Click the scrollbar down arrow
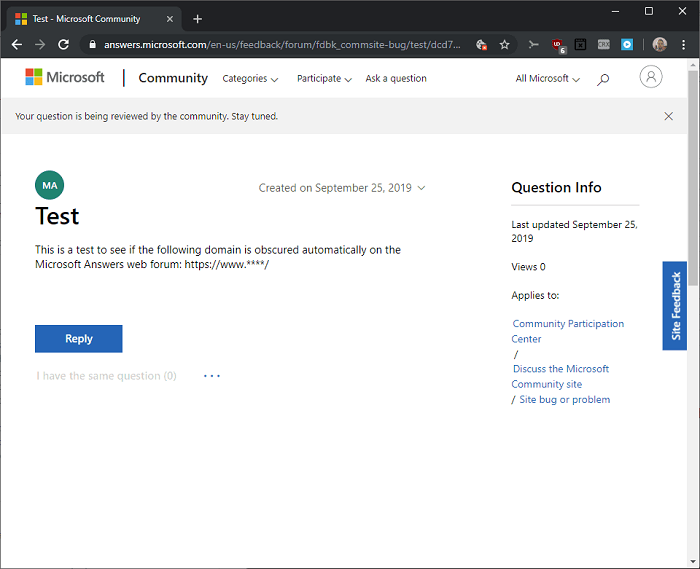700x569 pixels. click(692, 562)
